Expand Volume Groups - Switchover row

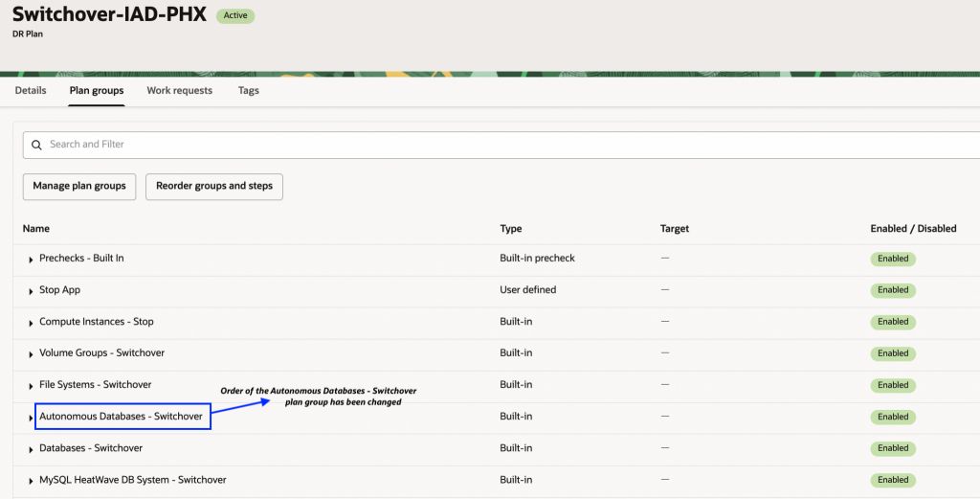click(x=32, y=354)
